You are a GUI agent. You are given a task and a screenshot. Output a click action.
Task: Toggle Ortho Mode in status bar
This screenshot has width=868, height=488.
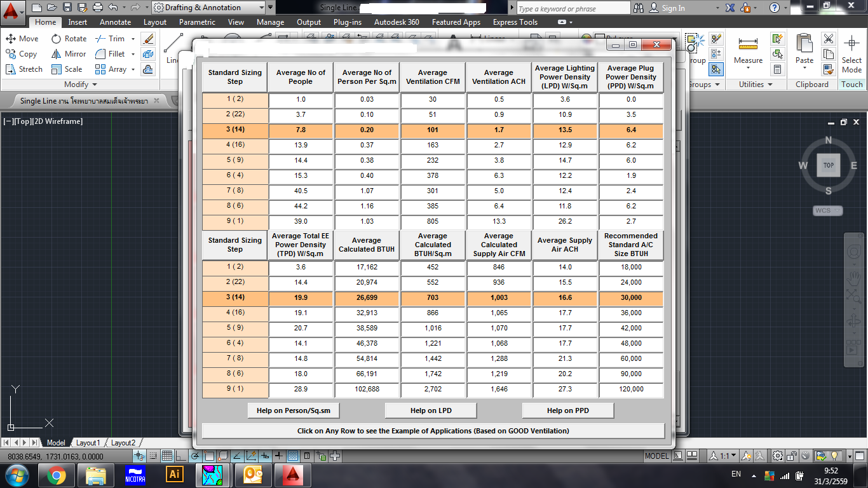click(x=180, y=456)
